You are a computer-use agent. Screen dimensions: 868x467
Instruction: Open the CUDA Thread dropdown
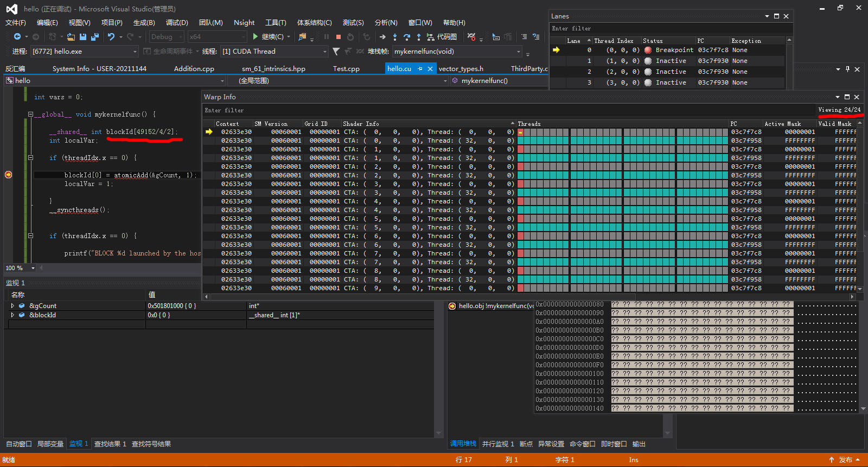tap(325, 52)
